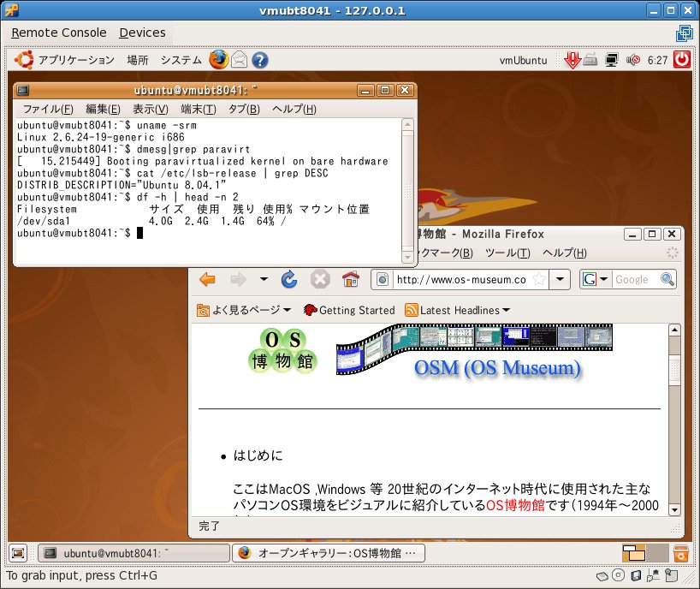Image resolution: width=700 pixels, height=589 pixels.
Task: Open the Firefox history dropdown arrow
Action: pyautogui.click(x=264, y=280)
